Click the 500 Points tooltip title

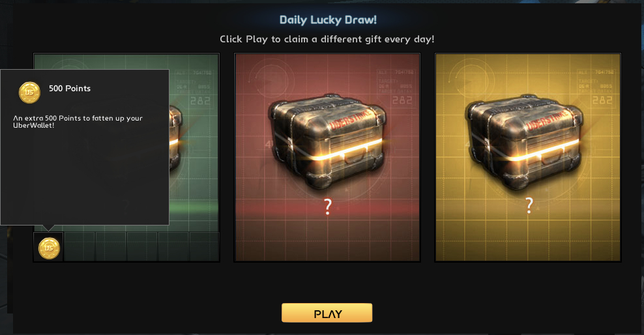pos(69,88)
